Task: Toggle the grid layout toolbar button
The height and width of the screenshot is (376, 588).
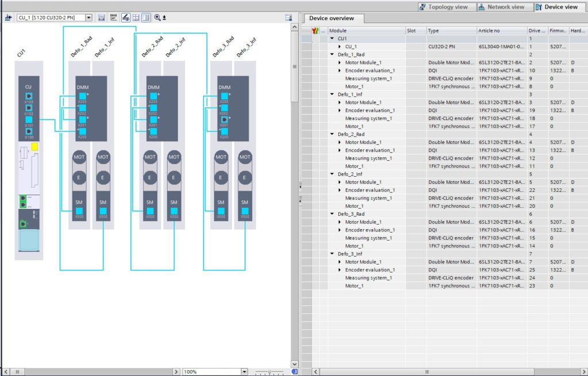Action: point(136,18)
